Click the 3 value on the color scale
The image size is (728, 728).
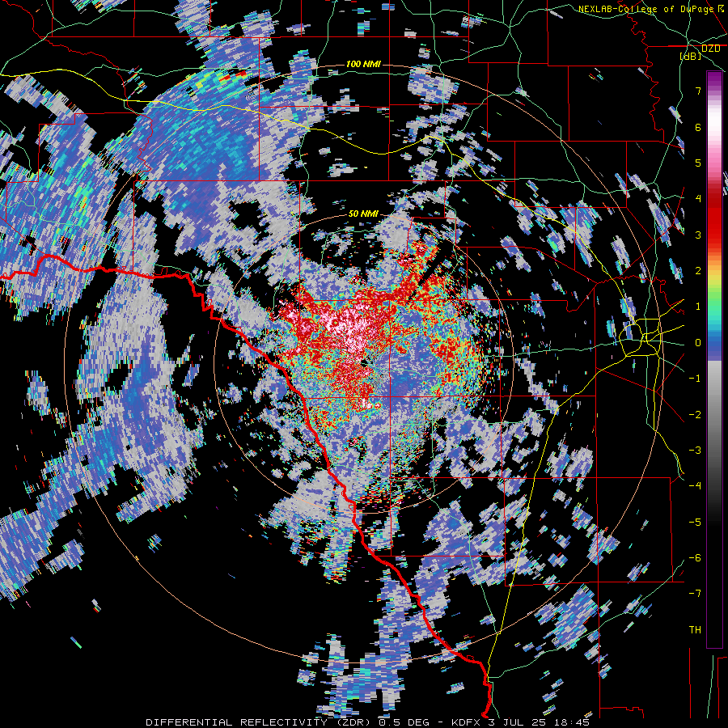(698, 235)
